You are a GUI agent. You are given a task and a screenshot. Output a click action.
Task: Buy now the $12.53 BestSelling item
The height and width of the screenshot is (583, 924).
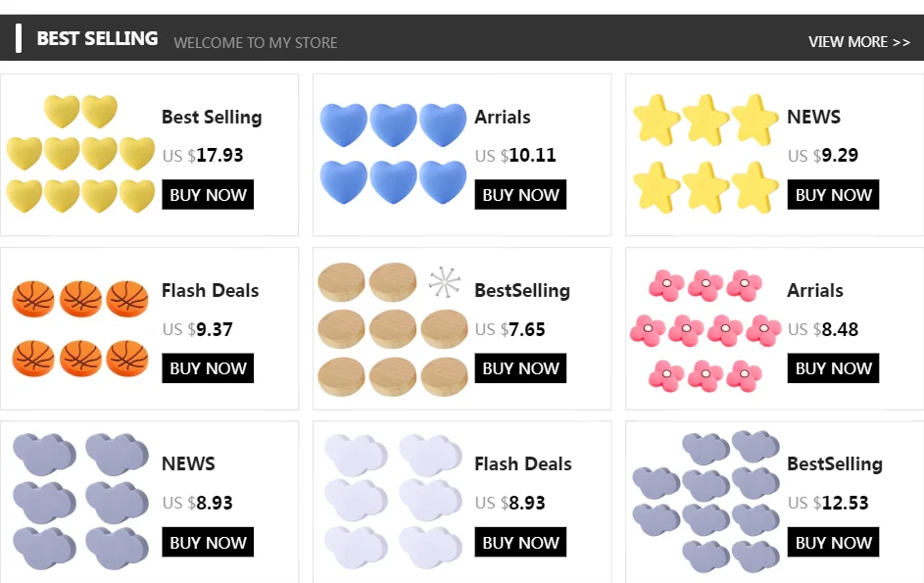[833, 542]
